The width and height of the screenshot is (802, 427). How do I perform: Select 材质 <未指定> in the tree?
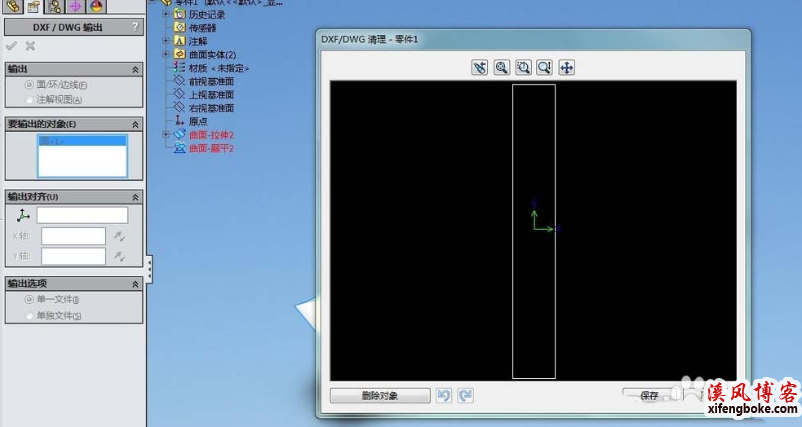pyautogui.click(x=218, y=68)
